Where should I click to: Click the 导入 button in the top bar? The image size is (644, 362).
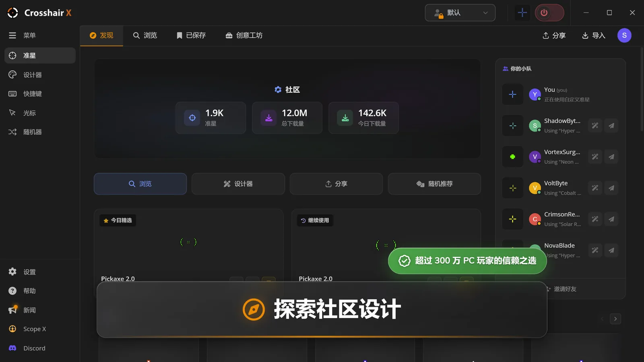pos(594,35)
